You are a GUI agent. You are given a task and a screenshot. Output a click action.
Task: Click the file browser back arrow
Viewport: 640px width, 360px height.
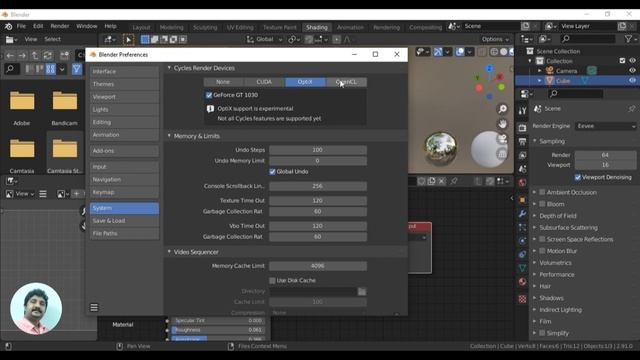[x=10, y=56]
